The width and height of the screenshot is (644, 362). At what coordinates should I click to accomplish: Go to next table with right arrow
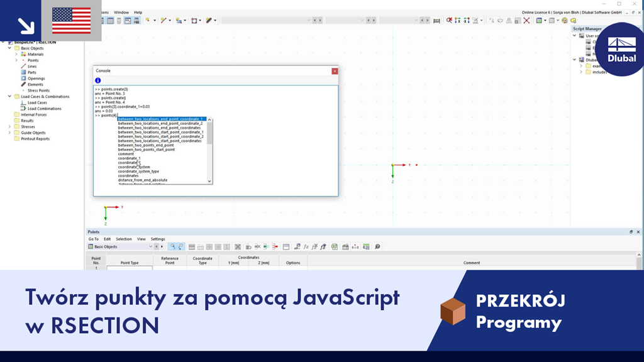[x=162, y=246]
